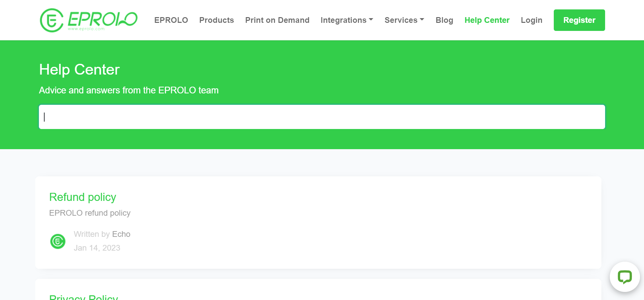The height and width of the screenshot is (300, 644).
Task: Click Echo's author avatar icon
Action: (x=58, y=241)
